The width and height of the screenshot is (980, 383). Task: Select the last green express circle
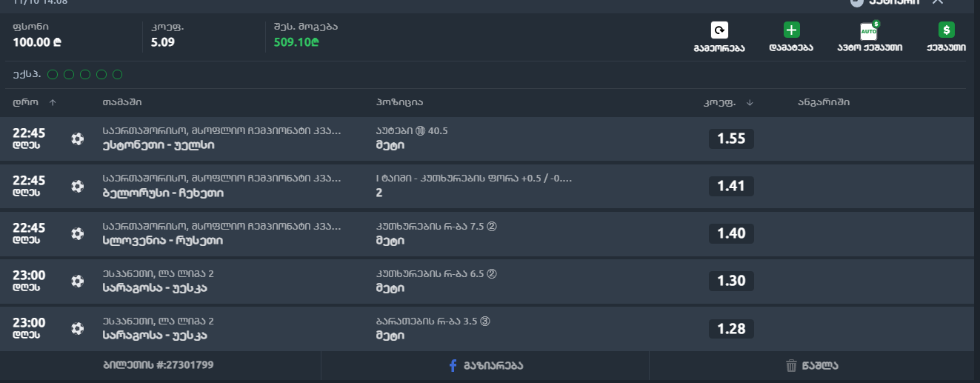coord(117,74)
